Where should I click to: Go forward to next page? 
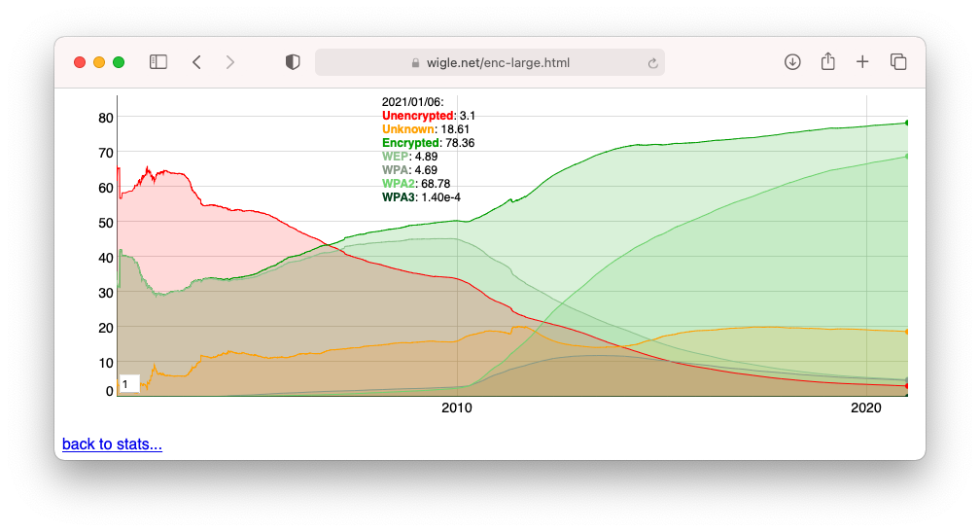(230, 62)
